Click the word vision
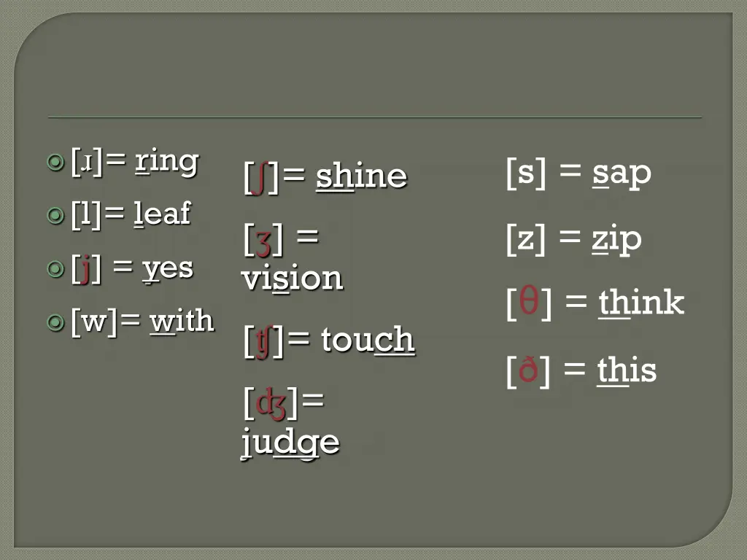This screenshot has height=560, width=747. pyautogui.click(x=292, y=279)
